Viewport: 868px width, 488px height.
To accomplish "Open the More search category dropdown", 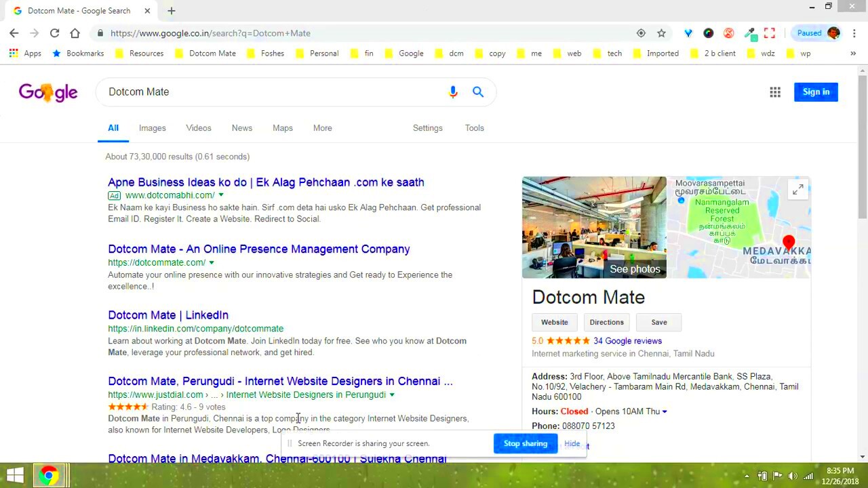I will [x=323, y=127].
